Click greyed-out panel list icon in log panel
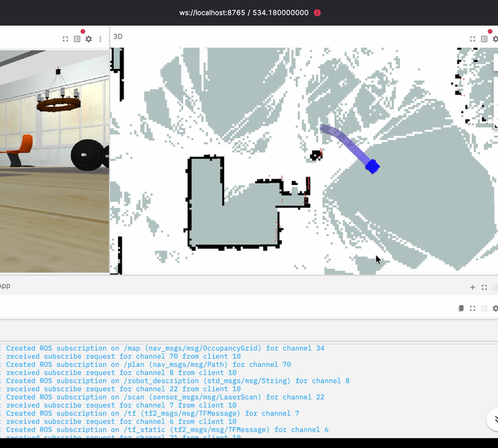Image resolution: width=498 pixels, height=448 pixels. pos(484,309)
